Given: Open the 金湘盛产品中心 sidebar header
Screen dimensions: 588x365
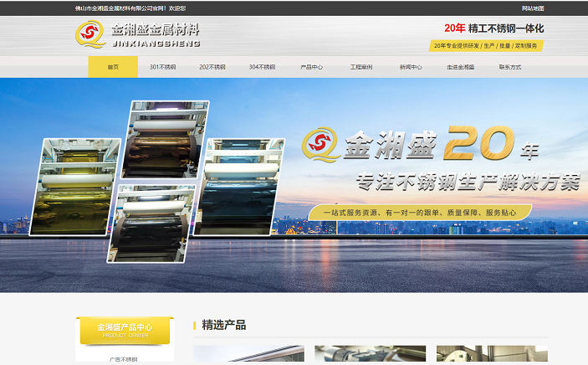Looking at the screenshot, I should click(x=125, y=331).
